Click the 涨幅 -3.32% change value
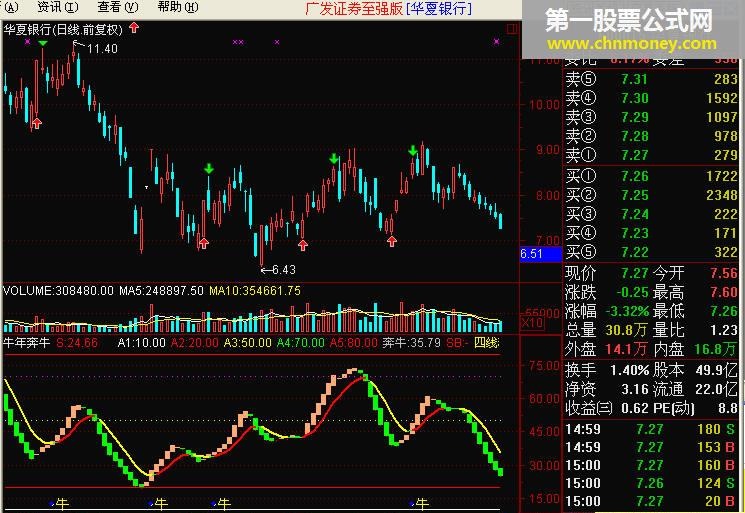This screenshot has width=745, height=513. point(628,312)
